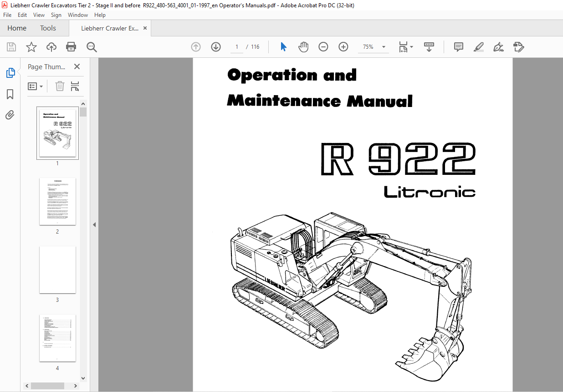Open the Find text magnifier

(92, 47)
